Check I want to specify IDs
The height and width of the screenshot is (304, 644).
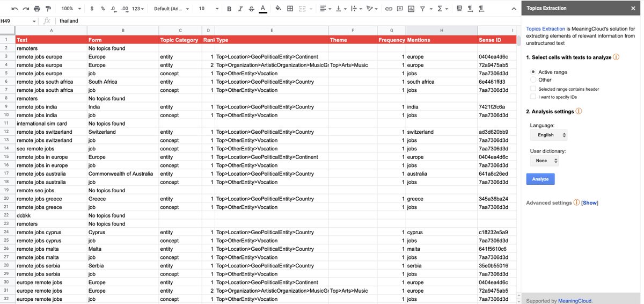[x=533, y=97]
